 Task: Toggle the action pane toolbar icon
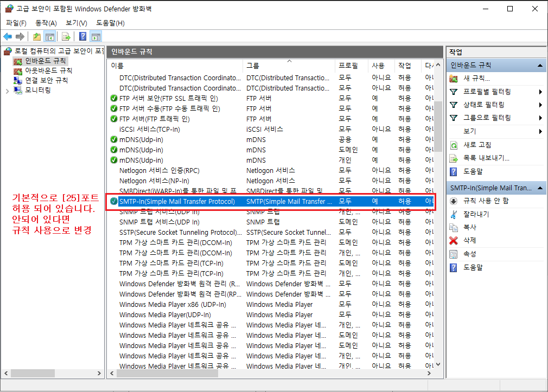coord(95,36)
